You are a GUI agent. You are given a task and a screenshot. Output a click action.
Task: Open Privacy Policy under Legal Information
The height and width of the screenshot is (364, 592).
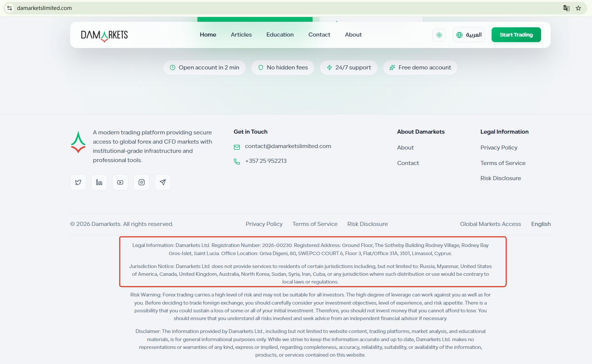pyautogui.click(x=499, y=148)
